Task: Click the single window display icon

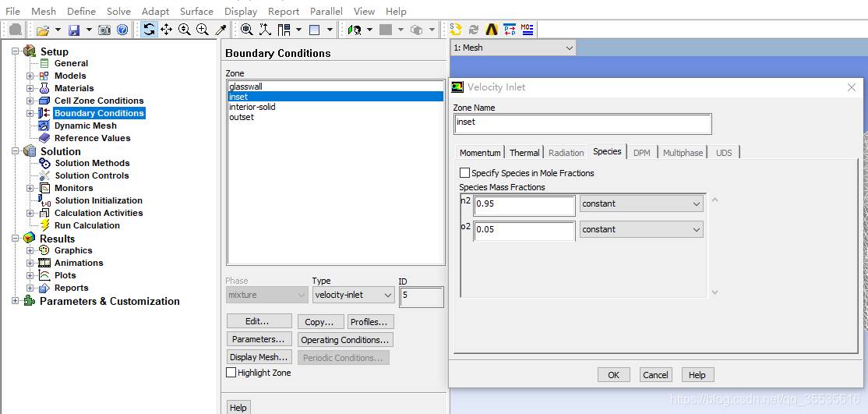Action: (x=315, y=30)
